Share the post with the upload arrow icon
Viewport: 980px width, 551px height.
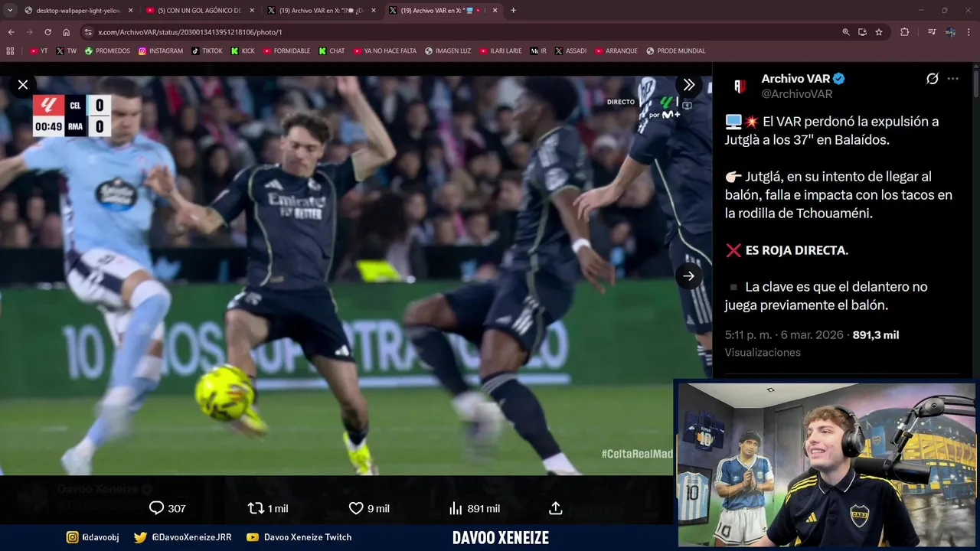556,508
